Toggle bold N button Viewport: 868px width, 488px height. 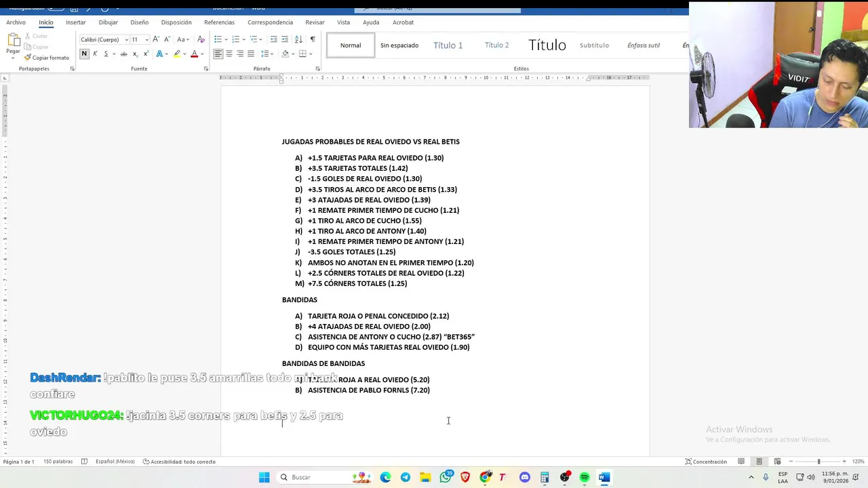pyautogui.click(x=84, y=54)
